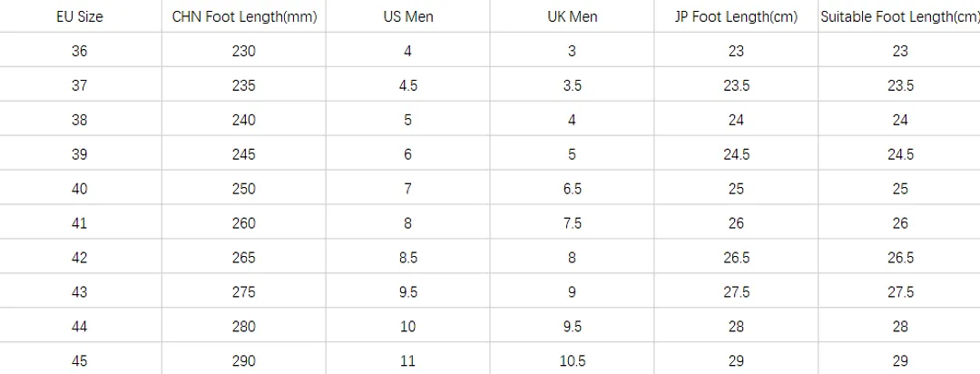Click the UK Men column header
Image resolution: width=980 pixels, height=374 pixels.
tap(572, 17)
